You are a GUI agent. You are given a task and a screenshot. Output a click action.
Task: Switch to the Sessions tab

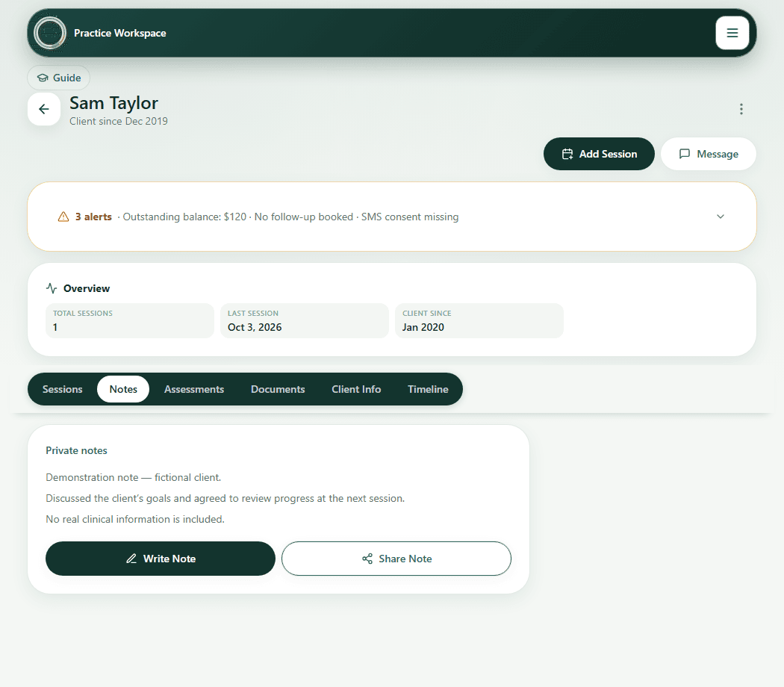click(63, 389)
